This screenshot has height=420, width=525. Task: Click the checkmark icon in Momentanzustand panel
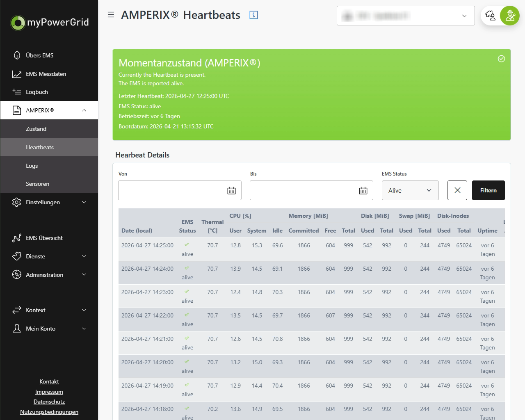point(501,59)
